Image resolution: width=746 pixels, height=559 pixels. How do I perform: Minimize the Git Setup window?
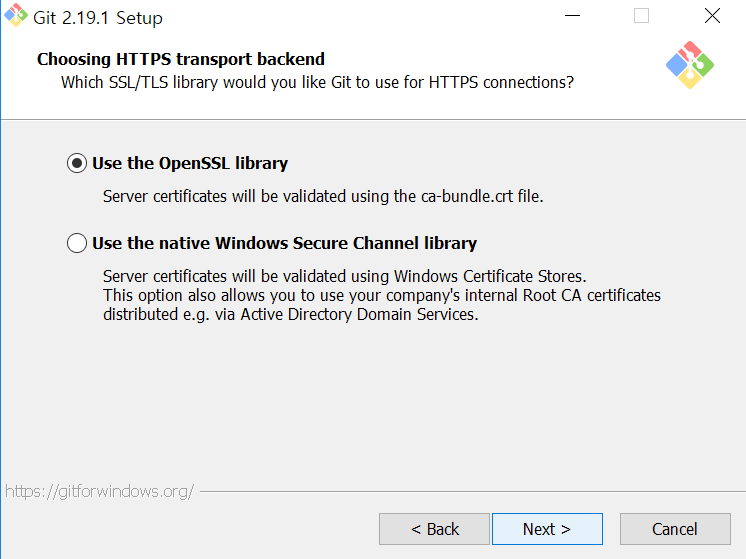pyautogui.click(x=572, y=16)
